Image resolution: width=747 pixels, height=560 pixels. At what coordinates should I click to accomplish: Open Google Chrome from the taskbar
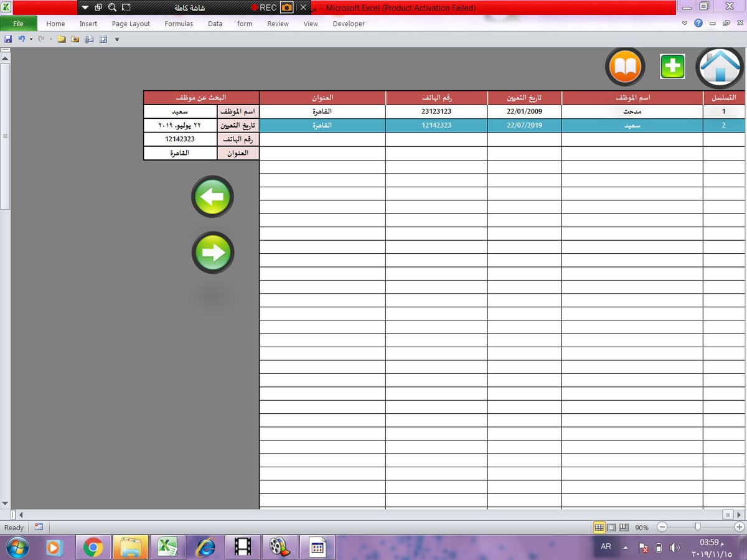coord(93,548)
